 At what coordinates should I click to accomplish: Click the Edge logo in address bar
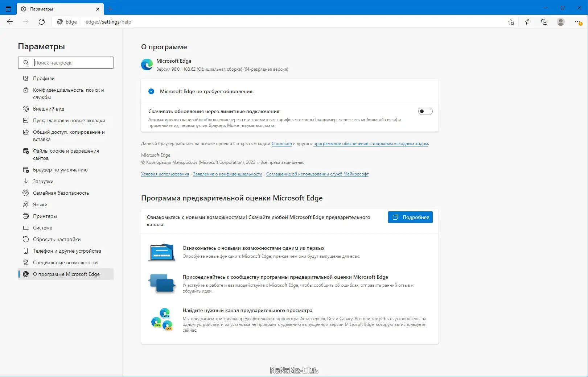click(60, 22)
